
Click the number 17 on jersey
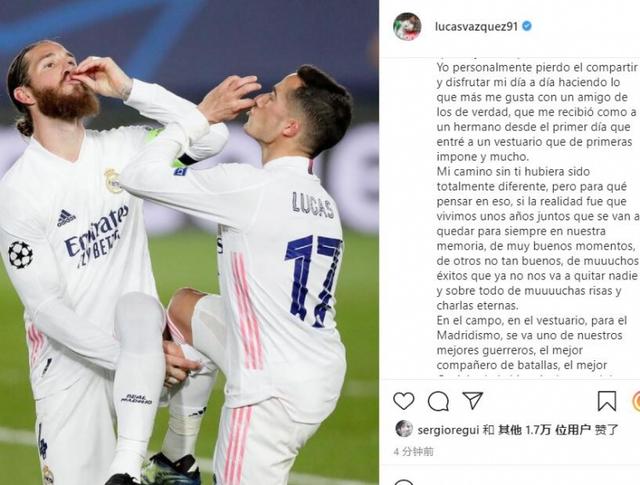click(313, 281)
